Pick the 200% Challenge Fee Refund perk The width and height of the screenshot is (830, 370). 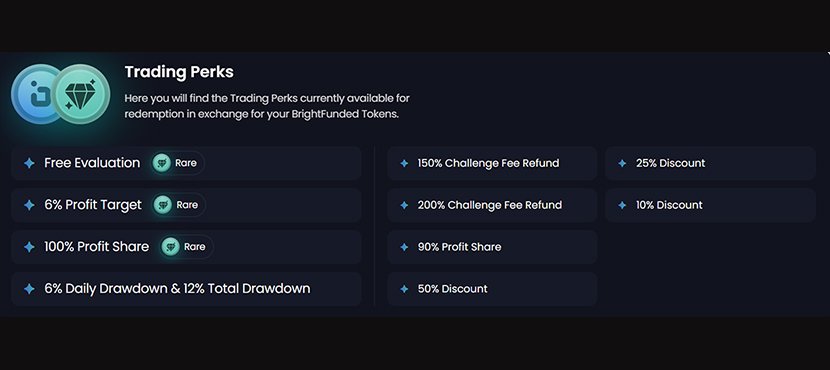tap(492, 205)
